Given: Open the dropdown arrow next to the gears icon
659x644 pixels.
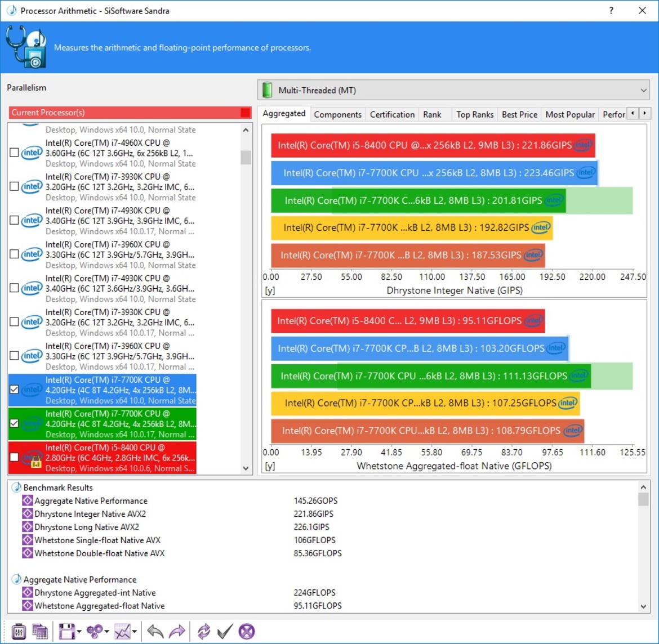Looking at the screenshot, I should pos(107,632).
